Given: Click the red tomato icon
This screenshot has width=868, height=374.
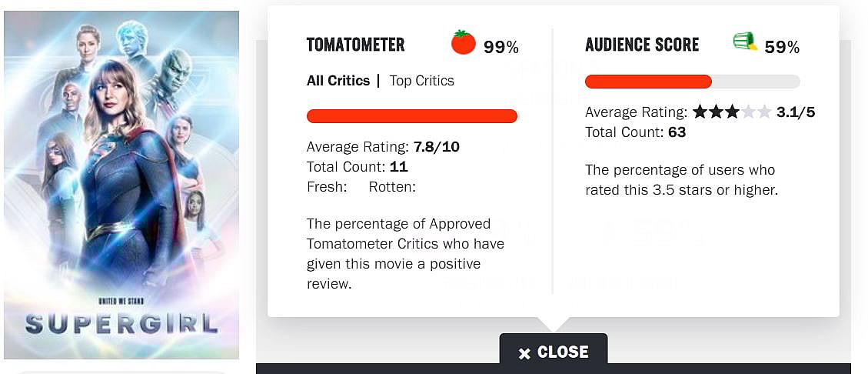Looking at the screenshot, I should 463,43.
